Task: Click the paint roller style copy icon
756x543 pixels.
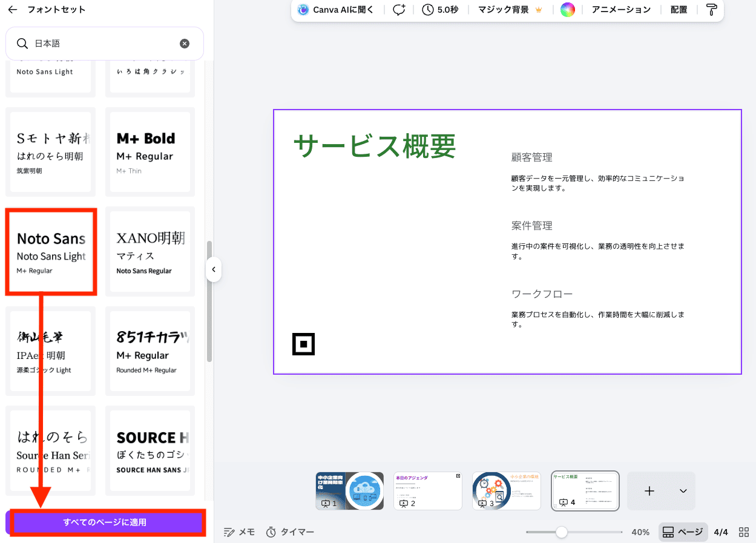Action: coord(711,10)
